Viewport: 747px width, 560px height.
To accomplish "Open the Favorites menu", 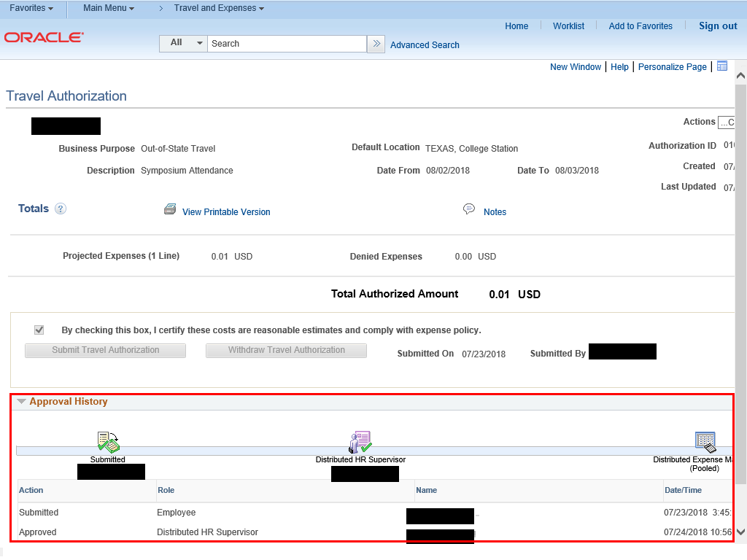I will (x=31, y=8).
